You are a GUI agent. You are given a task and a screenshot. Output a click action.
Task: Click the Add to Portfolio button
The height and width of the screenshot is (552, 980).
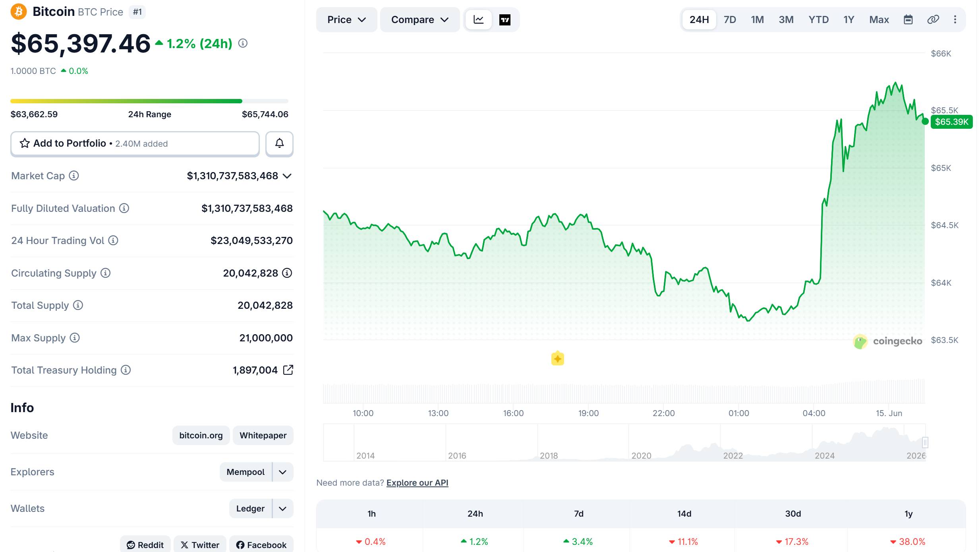pos(135,143)
